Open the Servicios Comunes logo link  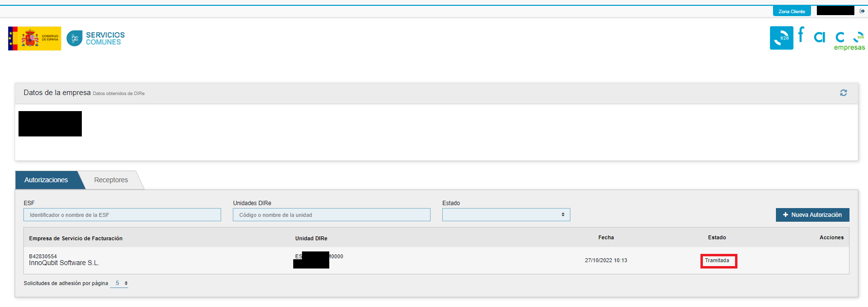coord(96,38)
